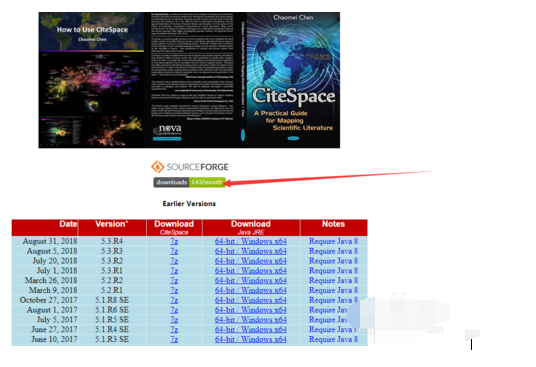Click Require Java 8 note for 5.3.R2
Image resolution: width=536 pixels, height=367 pixels.
334,261
